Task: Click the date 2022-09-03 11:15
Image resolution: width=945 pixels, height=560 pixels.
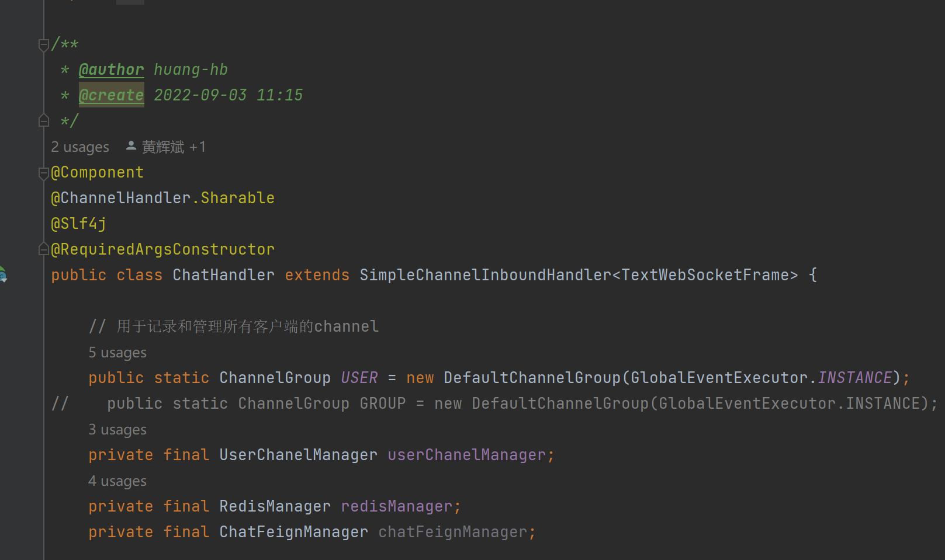Action: [229, 95]
